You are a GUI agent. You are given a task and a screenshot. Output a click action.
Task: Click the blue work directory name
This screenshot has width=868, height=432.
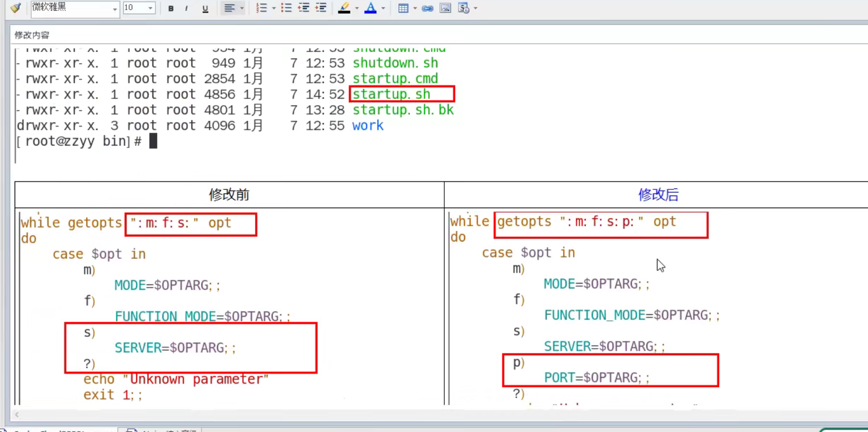point(368,126)
